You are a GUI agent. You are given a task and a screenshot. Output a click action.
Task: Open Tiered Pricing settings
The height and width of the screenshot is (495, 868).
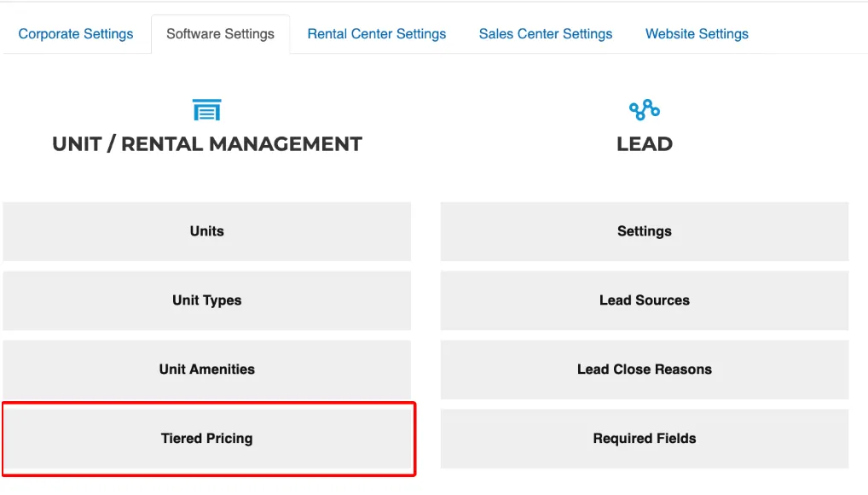pos(209,439)
